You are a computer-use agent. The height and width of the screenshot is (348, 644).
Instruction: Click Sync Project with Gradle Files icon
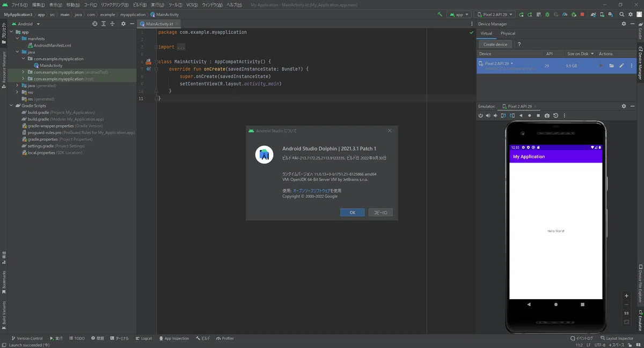pos(594,14)
